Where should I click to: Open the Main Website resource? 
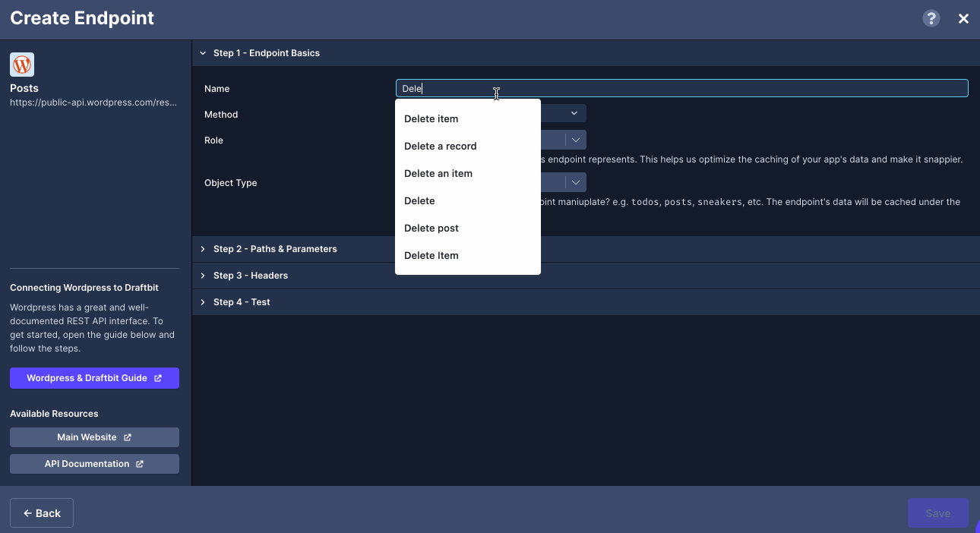94,437
